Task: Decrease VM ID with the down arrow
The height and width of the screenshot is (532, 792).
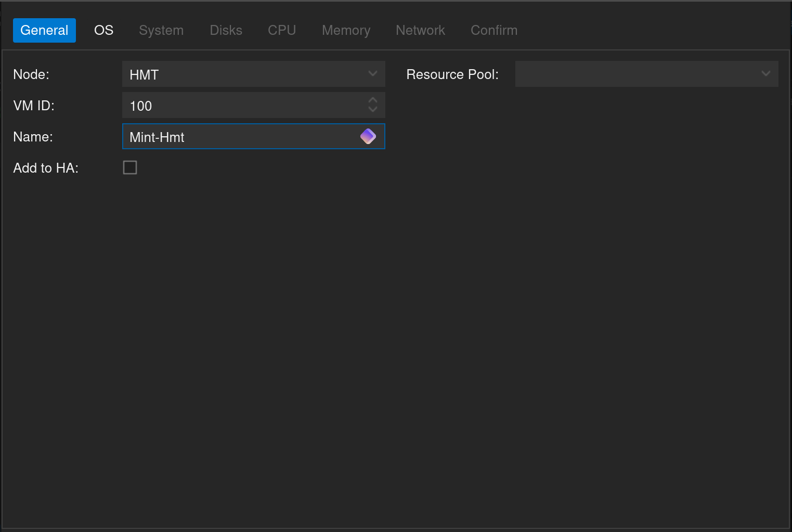Action: pos(372,109)
